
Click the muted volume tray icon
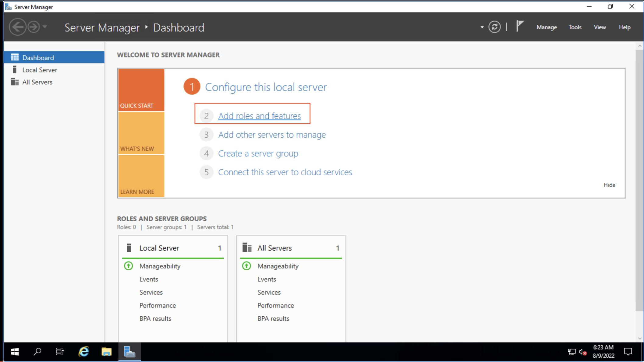tap(583, 352)
